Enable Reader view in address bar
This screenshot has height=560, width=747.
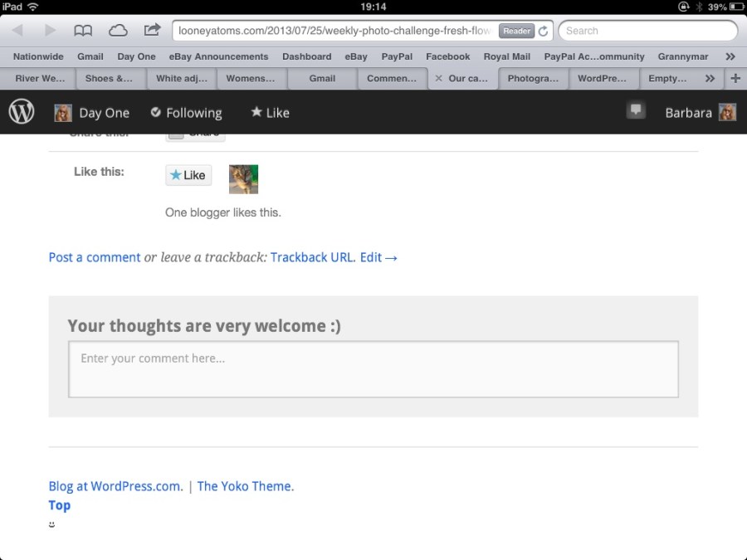click(x=516, y=31)
